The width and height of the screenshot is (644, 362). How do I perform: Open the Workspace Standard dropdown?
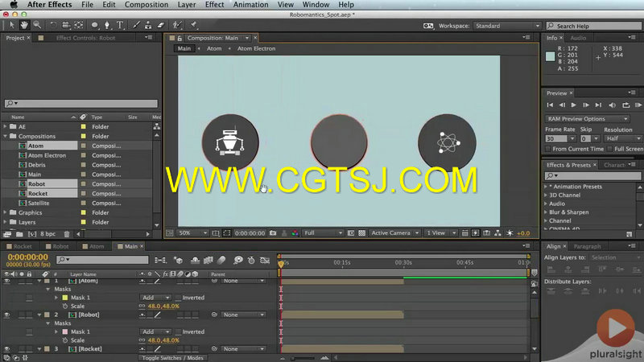(507, 26)
